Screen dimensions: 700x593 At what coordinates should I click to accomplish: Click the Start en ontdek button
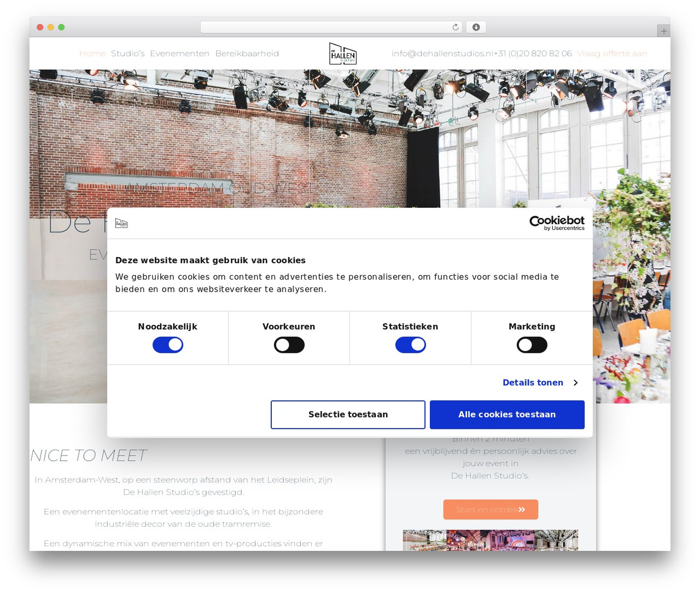(x=491, y=510)
